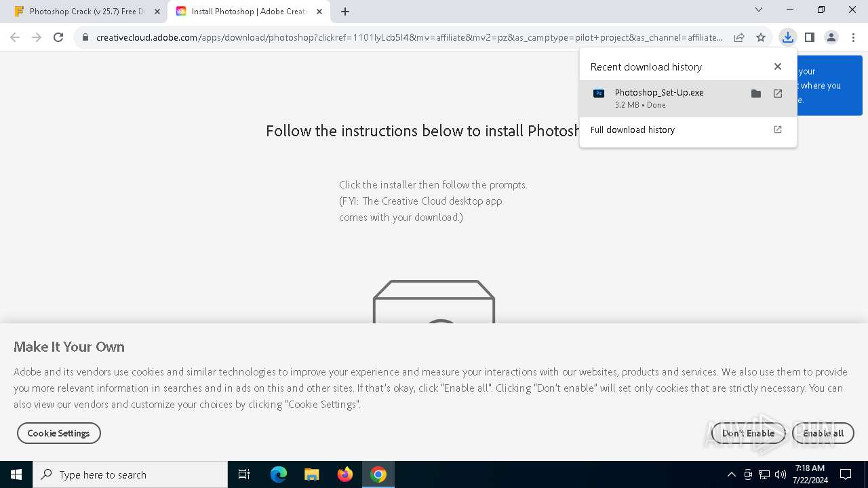Click the padlock site info icon
Image resolution: width=868 pixels, height=488 pixels.
point(85,38)
